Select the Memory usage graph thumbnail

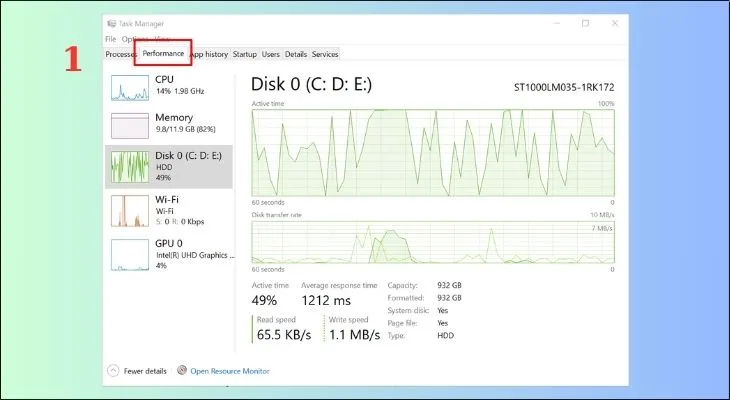[x=129, y=124]
